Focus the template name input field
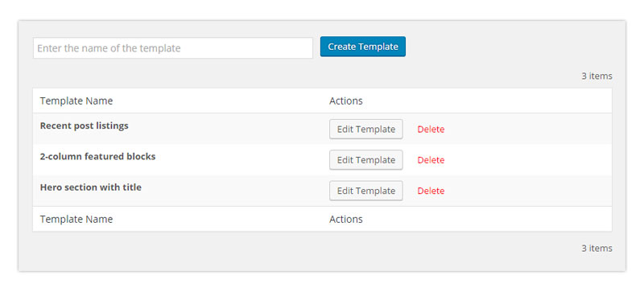The height and width of the screenshot is (292, 644). (173, 48)
